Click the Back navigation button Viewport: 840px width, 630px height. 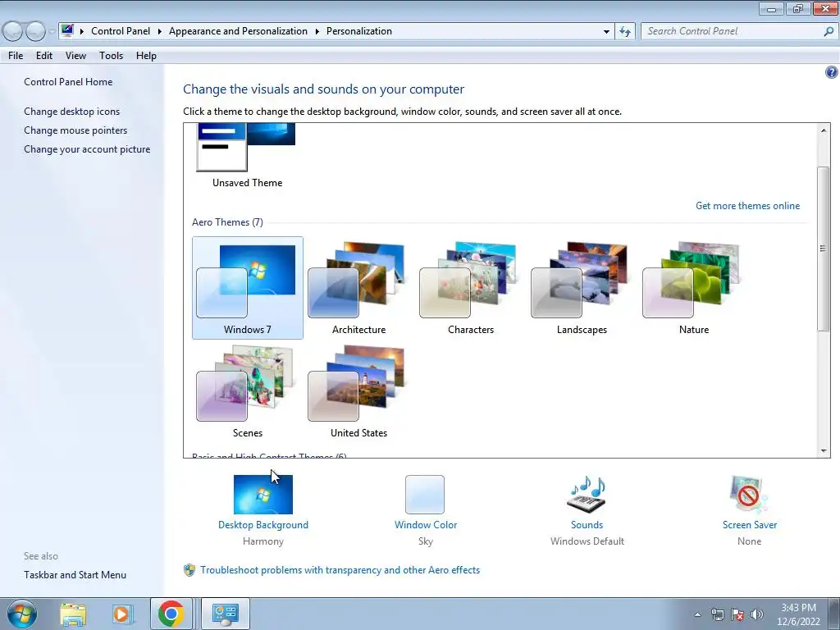click(13, 32)
